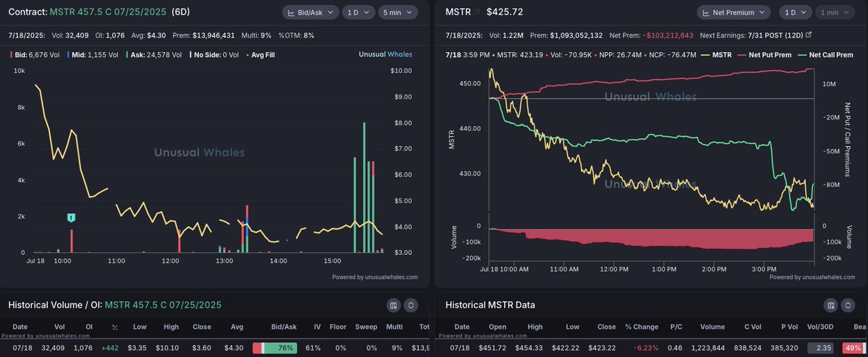Click the MSTR ticker title in right panel
The width and height of the screenshot is (868, 357).
pos(457,13)
